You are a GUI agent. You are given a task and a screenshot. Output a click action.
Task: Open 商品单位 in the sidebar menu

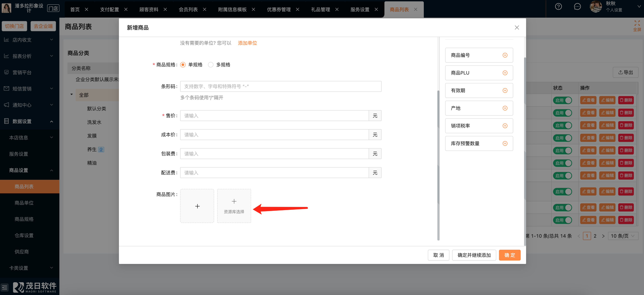click(x=24, y=203)
